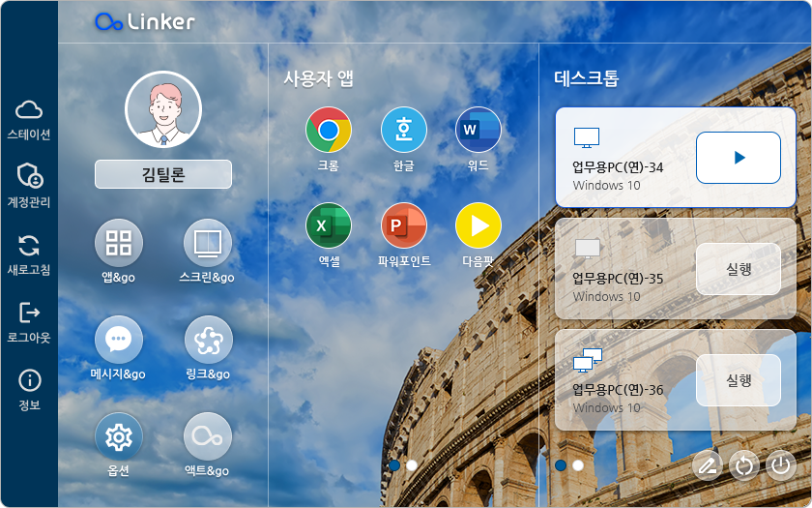
Task: Select second page dot under 사용자 앱
Action: [412, 465]
